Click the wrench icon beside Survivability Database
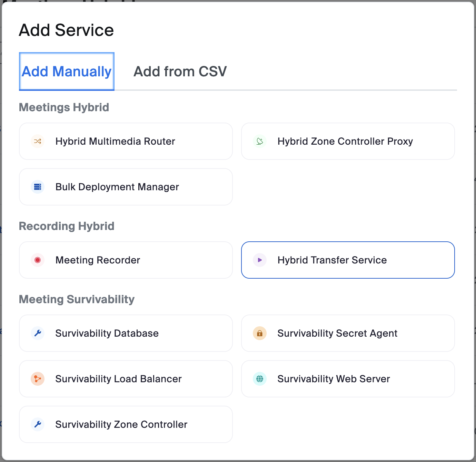 tap(38, 333)
